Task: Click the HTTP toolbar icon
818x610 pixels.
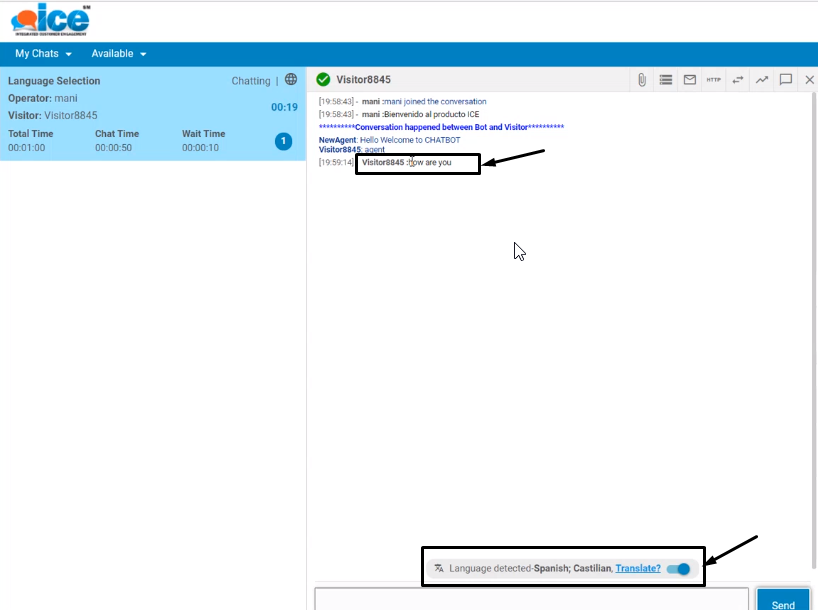Action: [x=713, y=80]
